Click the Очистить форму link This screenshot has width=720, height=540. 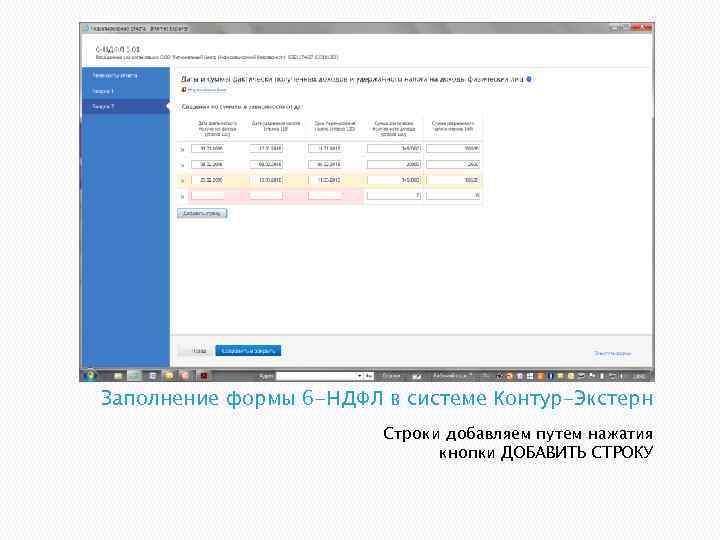[x=612, y=353]
